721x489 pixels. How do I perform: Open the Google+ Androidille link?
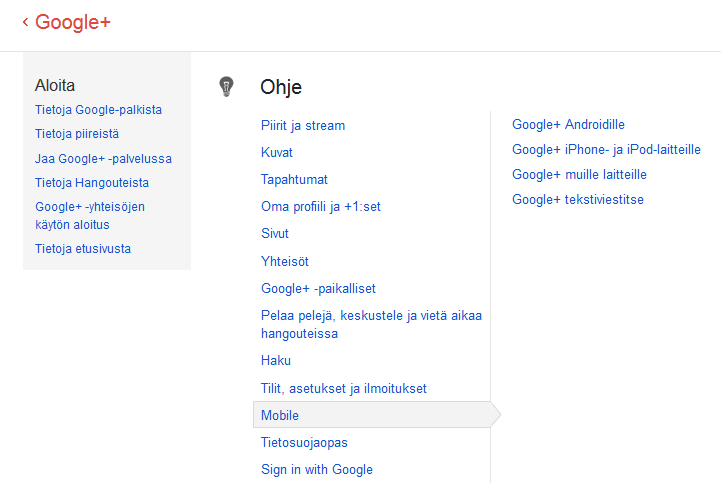[x=568, y=125]
